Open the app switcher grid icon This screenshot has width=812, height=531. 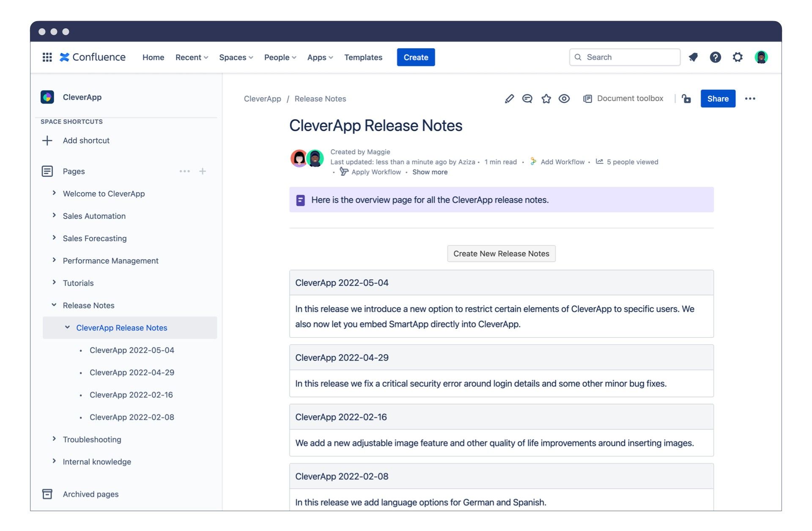click(x=47, y=57)
